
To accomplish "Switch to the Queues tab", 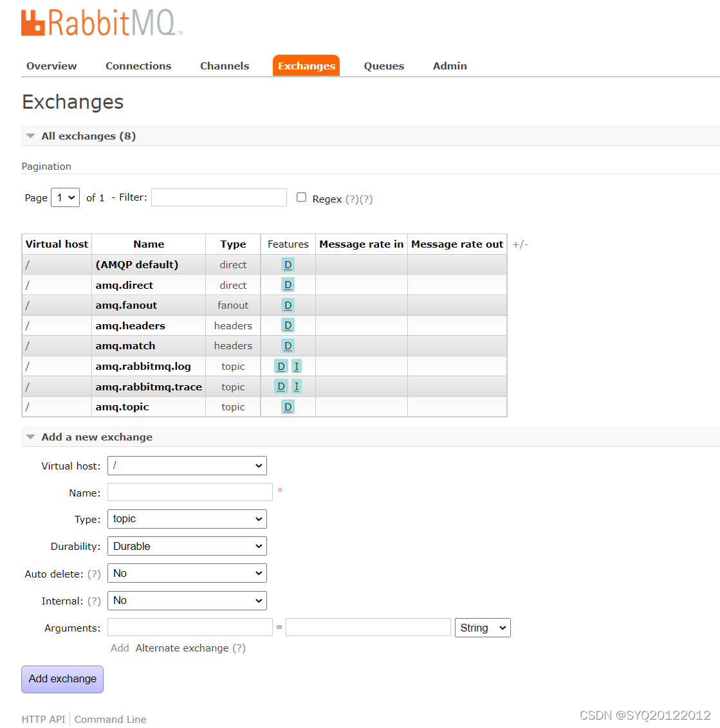I will 383,66.
